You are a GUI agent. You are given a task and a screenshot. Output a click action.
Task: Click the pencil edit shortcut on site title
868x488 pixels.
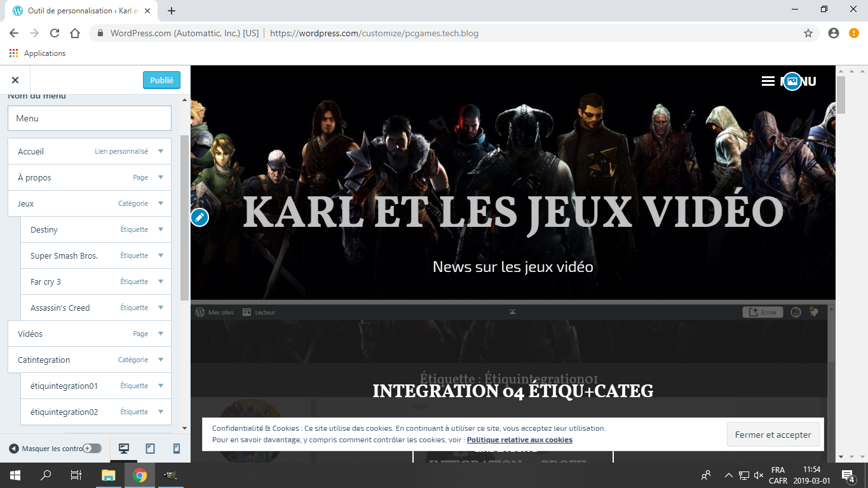(200, 217)
